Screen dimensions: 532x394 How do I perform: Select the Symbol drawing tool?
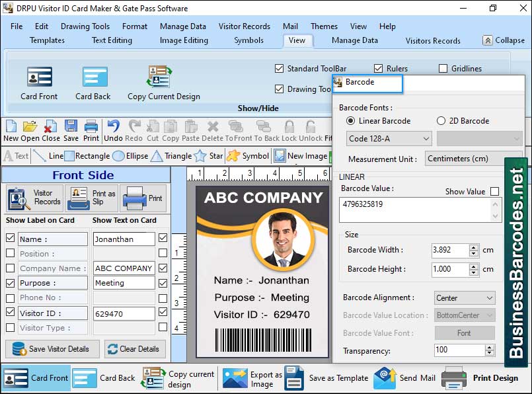(x=247, y=156)
